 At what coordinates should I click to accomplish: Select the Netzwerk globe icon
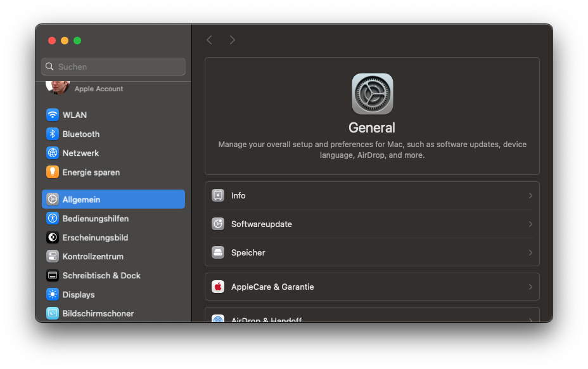(x=53, y=153)
